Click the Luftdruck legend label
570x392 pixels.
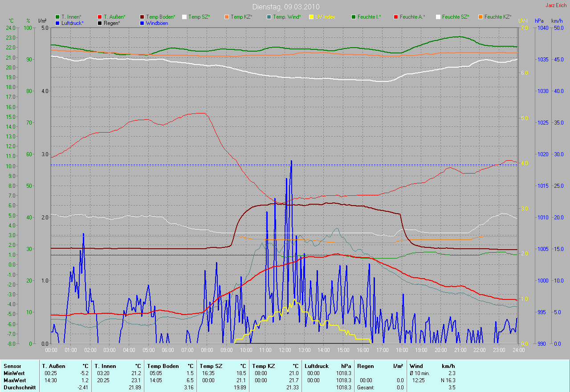click(x=72, y=23)
